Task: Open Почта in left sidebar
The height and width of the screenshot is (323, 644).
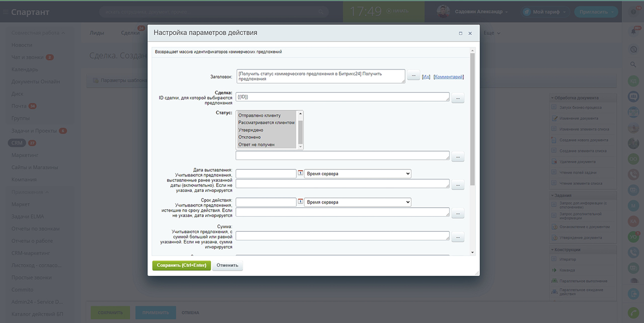Action: tap(19, 106)
